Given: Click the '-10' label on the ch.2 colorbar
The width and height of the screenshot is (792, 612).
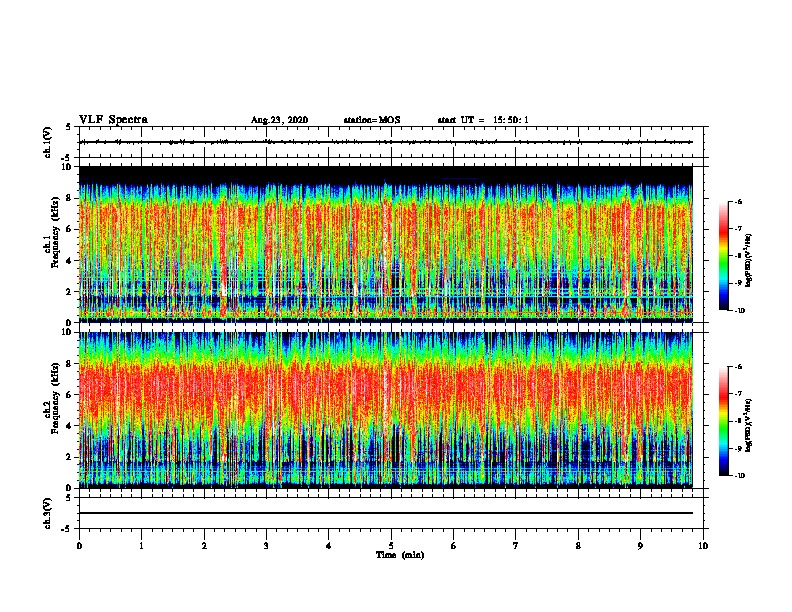Looking at the screenshot, I should click(x=739, y=476).
